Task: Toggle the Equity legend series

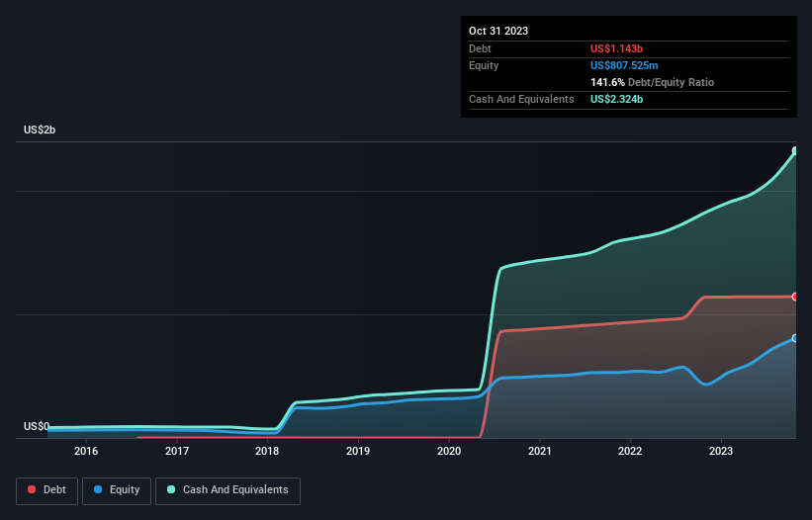Action: click(117, 490)
